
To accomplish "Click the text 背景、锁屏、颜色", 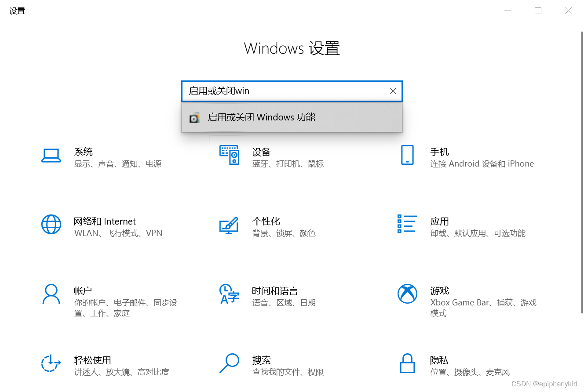I will (284, 233).
